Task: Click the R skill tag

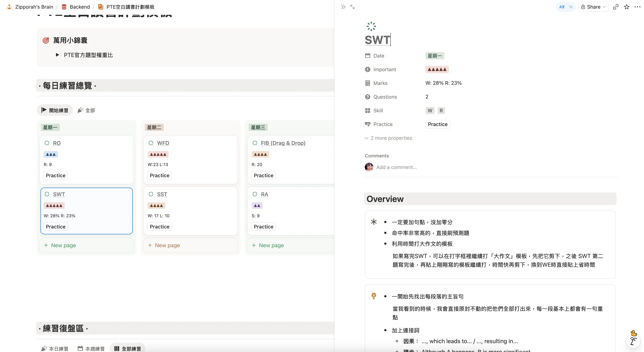Action: (x=441, y=111)
